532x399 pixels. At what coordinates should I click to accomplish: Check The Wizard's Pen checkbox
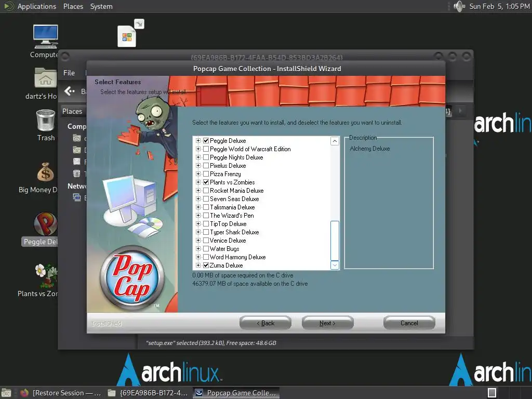206,216
